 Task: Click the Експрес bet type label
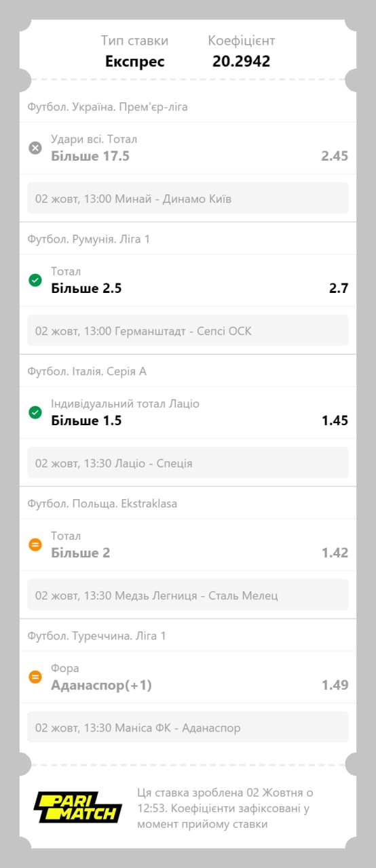tap(134, 62)
